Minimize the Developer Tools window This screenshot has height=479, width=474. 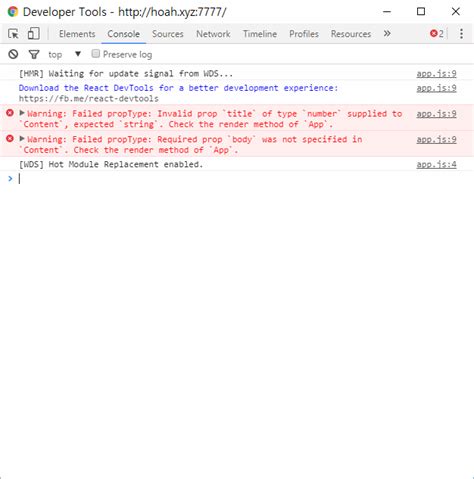(387, 12)
